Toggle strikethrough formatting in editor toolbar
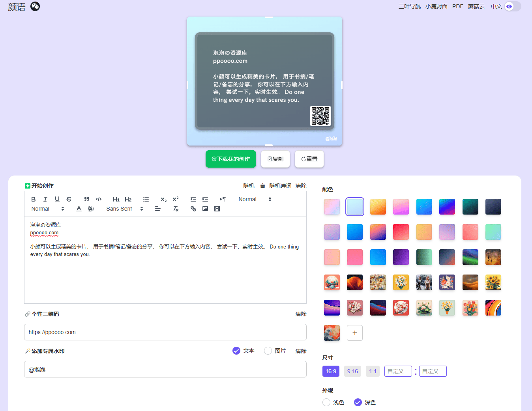532x411 pixels. [x=69, y=199]
